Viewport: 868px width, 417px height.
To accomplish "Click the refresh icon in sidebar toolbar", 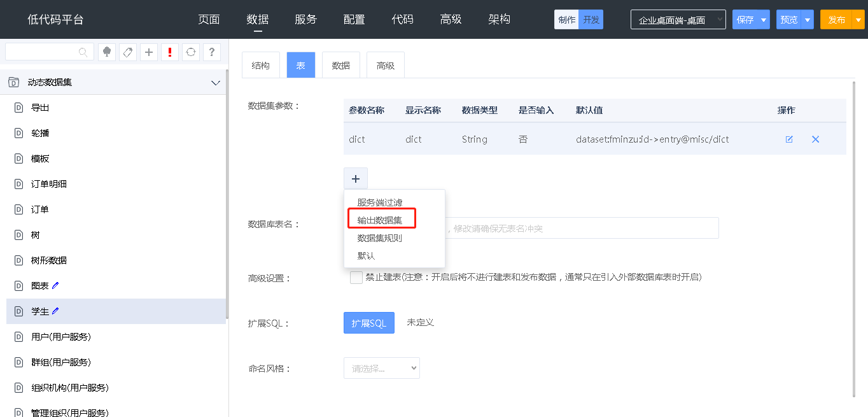I will tap(190, 52).
